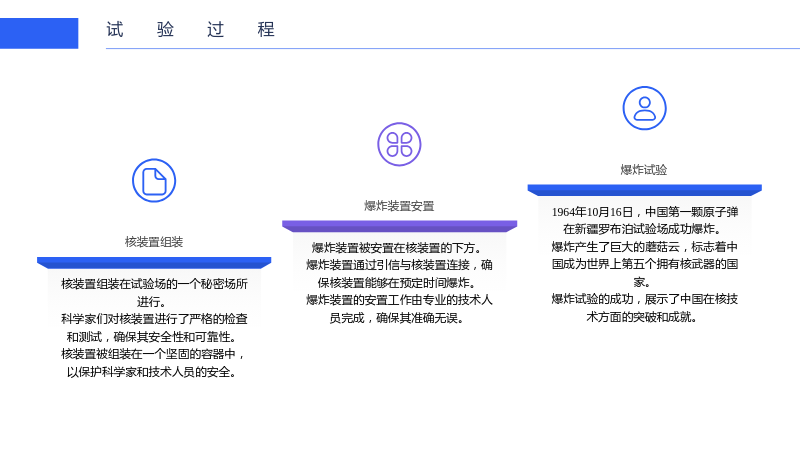800x450 pixels.
Task: Select the 爆炸试验 heading
Action: point(644,170)
